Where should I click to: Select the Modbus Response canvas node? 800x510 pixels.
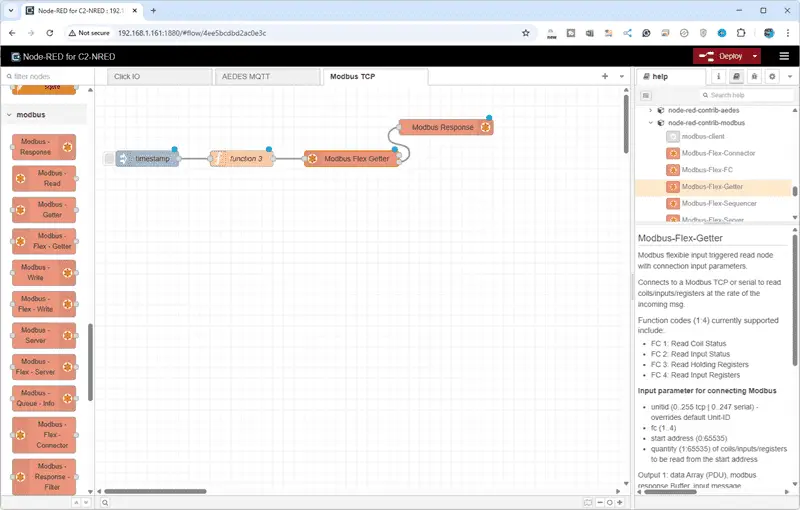pyautogui.click(x=445, y=127)
